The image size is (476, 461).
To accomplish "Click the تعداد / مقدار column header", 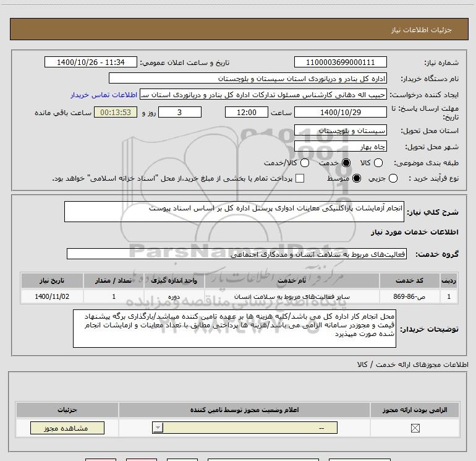I will 114,280.
